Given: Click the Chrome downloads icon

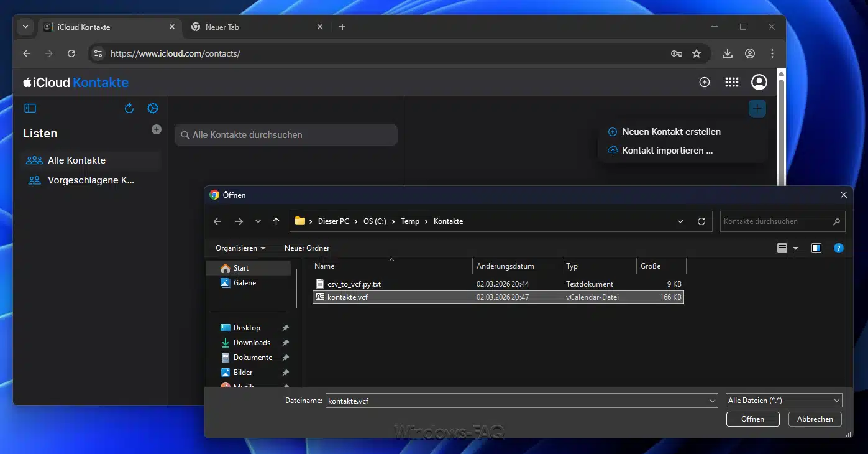Looking at the screenshot, I should (x=728, y=53).
